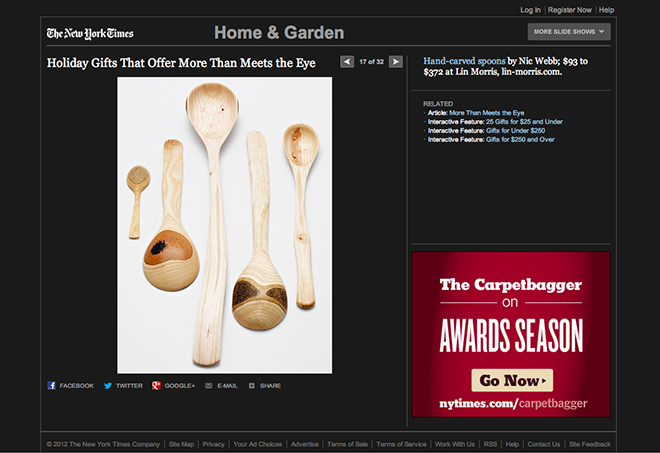Open the Site Map footer link
Viewport: 660px width, 453px height.
click(181, 444)
